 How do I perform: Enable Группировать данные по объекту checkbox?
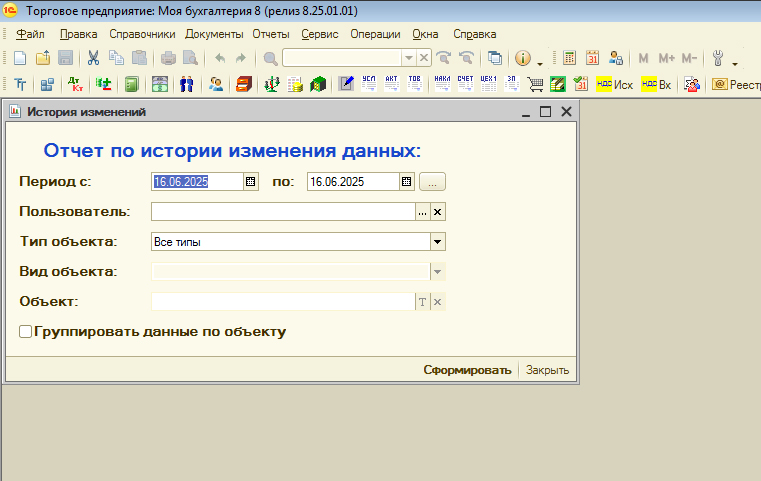click(26, 332)
